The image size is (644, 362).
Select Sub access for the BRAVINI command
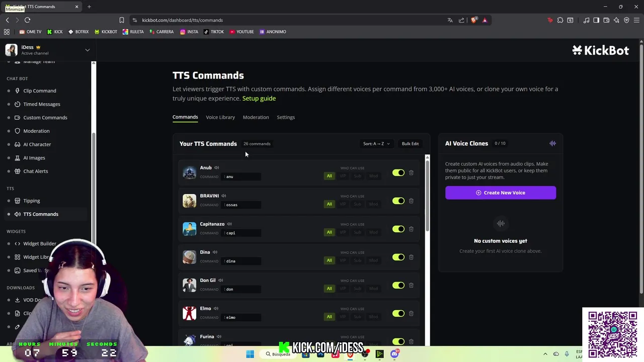[x=358, y=204]
